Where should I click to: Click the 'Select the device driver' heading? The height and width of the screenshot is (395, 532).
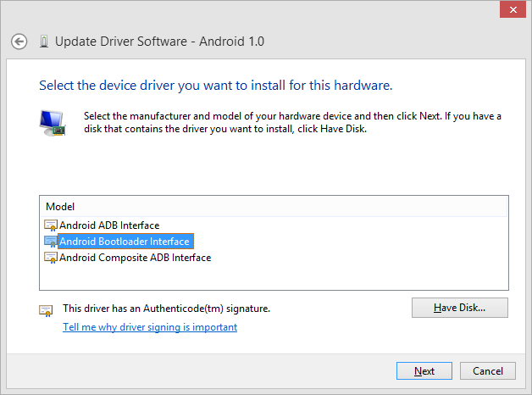pyautogui.click(x=215, y=86)
